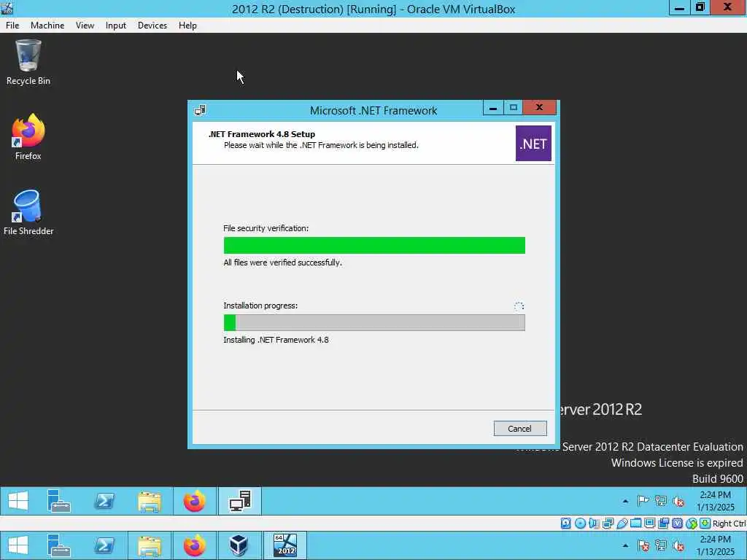Open Firefox on the host taskbar
This screenshot has height=560, width=747.
(194, 545)
